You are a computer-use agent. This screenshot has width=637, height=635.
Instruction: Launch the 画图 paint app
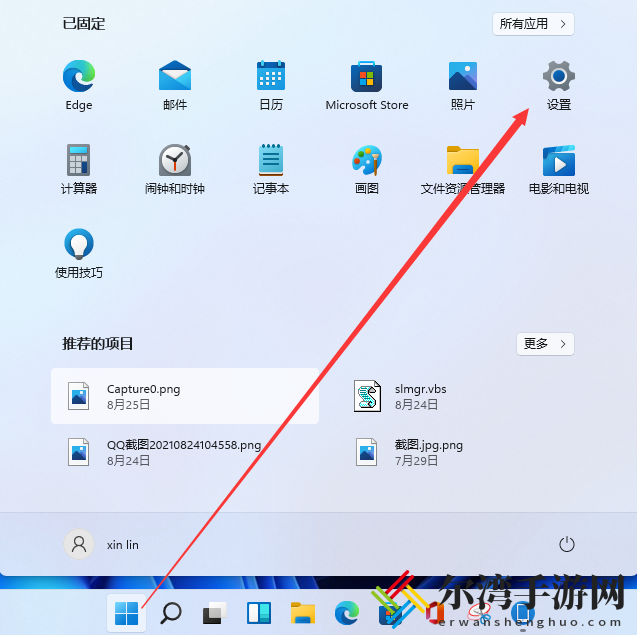click(367, 169)
